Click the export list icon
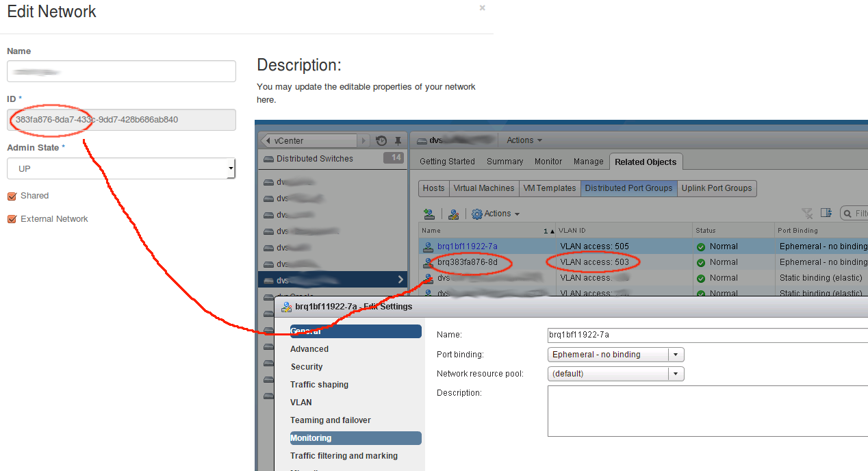 [826, 214]
